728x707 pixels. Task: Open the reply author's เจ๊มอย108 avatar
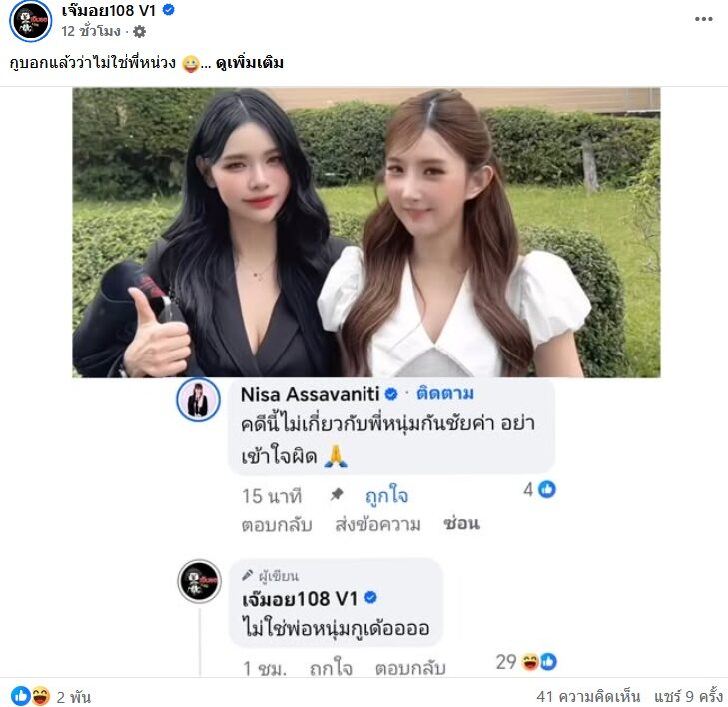(x=200, y=581)
